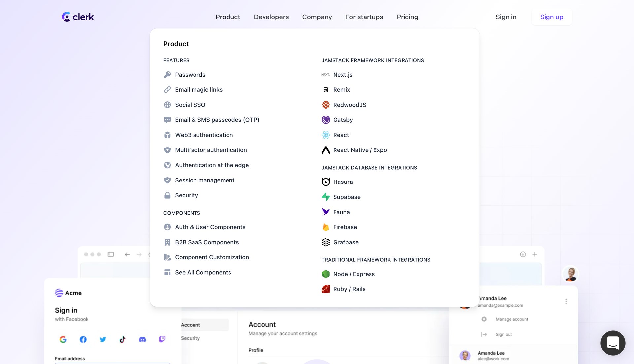Open the Grafbase integration
634x364 pixels.
345,242
